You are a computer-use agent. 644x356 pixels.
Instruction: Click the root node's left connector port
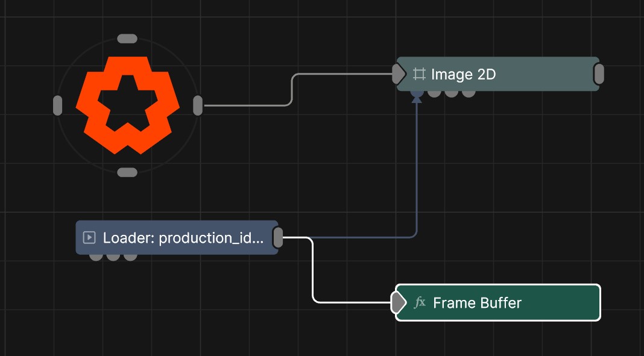58,105
